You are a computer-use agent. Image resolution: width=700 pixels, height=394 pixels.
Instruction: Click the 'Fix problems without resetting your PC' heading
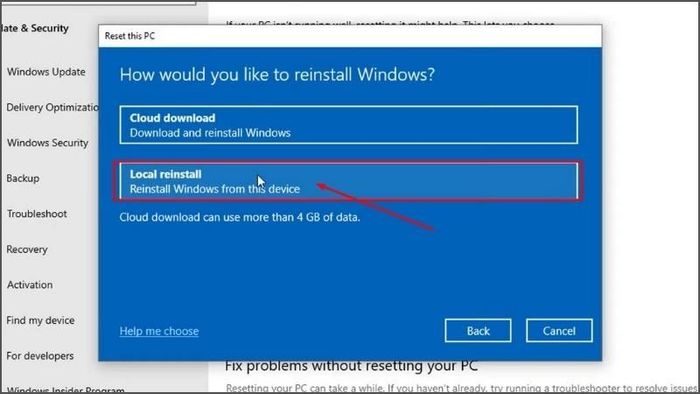(x=351, y=366)
